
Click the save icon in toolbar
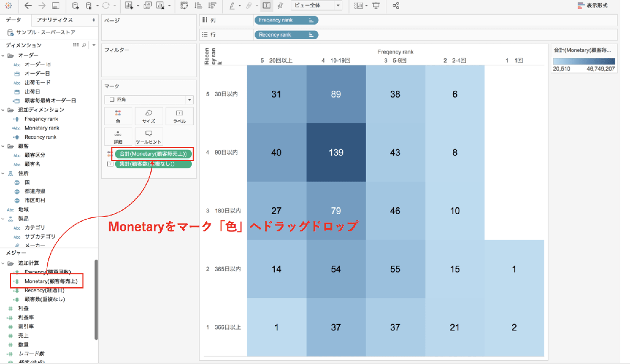tap(56, 6)
